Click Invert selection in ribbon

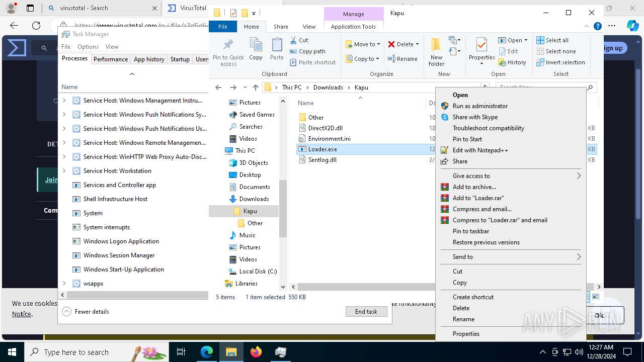point(560,62)
